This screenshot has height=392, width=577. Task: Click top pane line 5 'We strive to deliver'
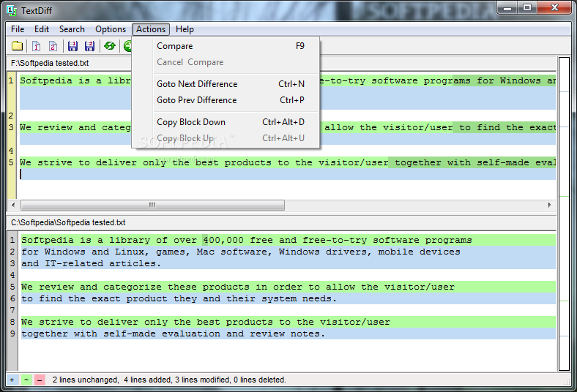(x=288, y=163)
